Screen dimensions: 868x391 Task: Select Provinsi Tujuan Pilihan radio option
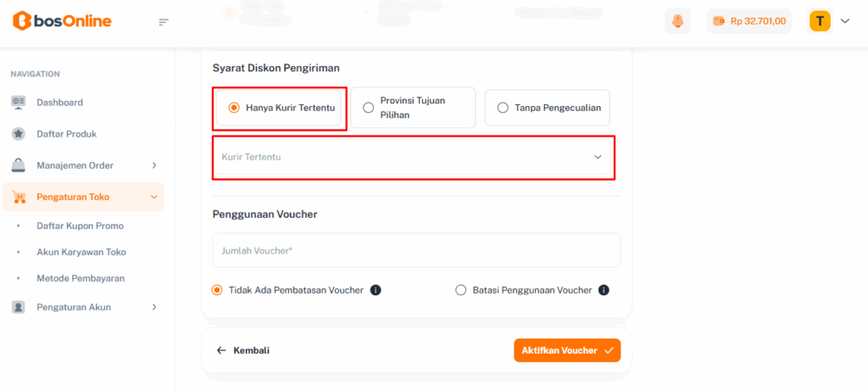(368, 108)
